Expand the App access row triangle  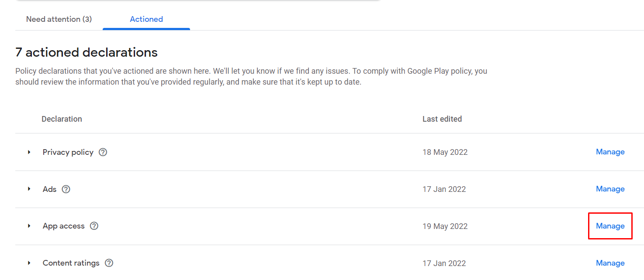click(29, 226)
